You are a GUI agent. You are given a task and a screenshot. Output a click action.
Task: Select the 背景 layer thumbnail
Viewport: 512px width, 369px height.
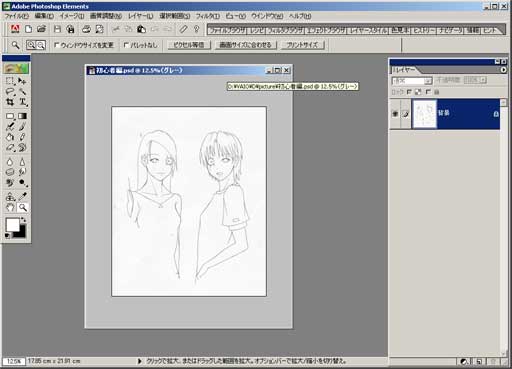point(424,114)
